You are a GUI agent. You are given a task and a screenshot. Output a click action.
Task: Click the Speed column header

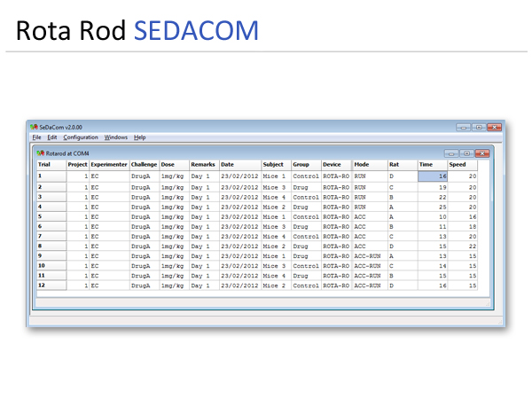462,165
